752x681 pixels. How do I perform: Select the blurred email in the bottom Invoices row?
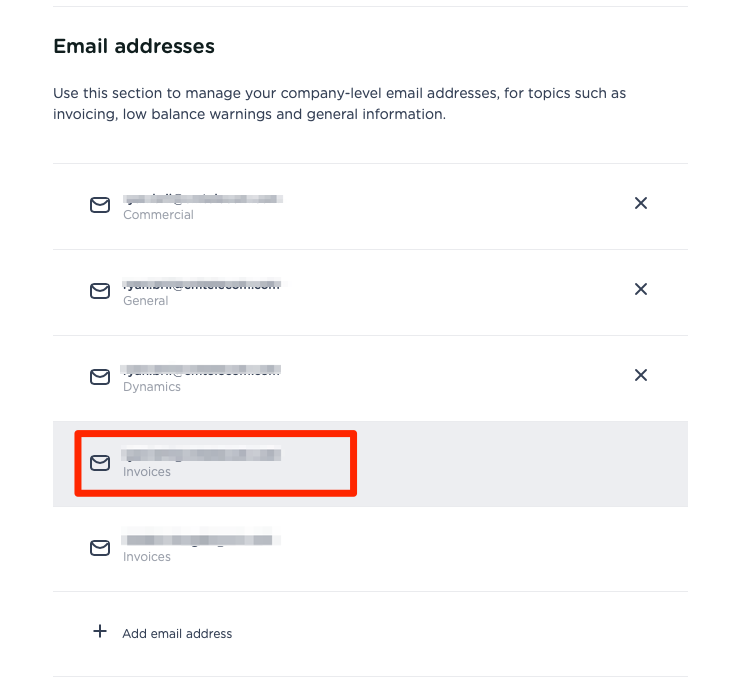pyautogui.click(x=198, y=541)
